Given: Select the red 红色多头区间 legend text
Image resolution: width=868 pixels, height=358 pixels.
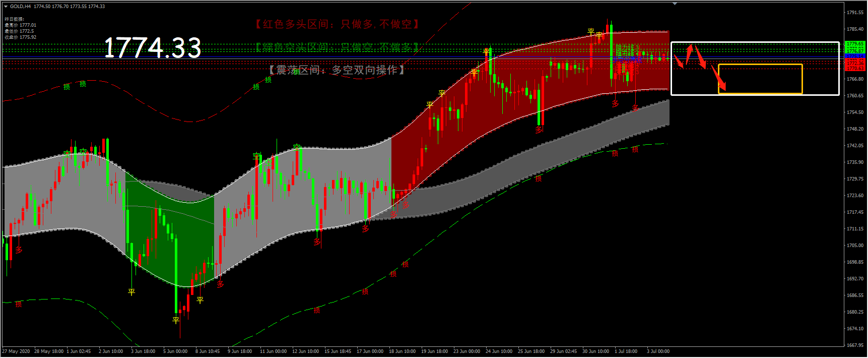Looking at the screenshot, I should tap(338, 24).
